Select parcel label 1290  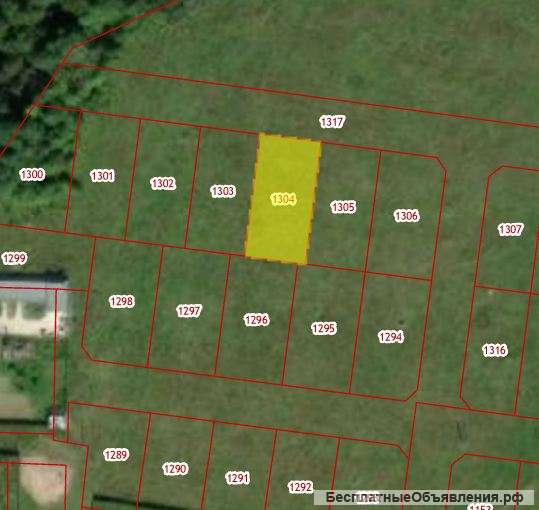(x=175, y=469)
